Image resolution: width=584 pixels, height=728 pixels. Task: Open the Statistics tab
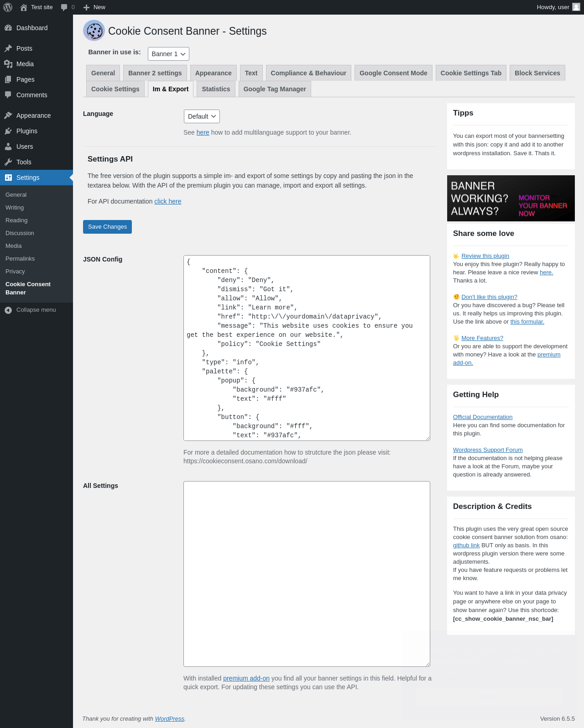tap(216, 89)
